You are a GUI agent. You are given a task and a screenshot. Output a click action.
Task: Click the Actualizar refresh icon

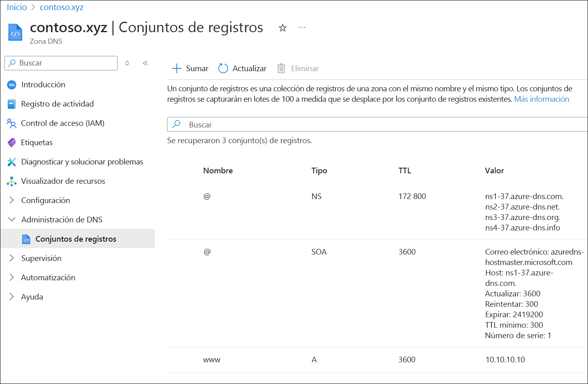(x=223, y=68)
